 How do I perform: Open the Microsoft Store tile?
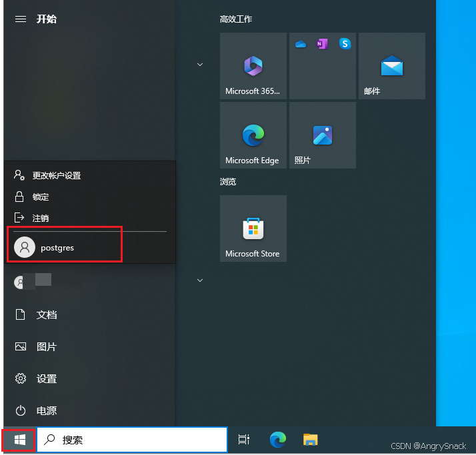pos(253,228)
